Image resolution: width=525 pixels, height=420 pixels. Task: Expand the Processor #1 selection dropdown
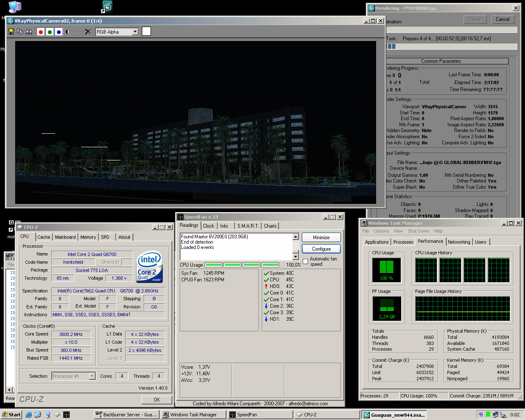92,376
